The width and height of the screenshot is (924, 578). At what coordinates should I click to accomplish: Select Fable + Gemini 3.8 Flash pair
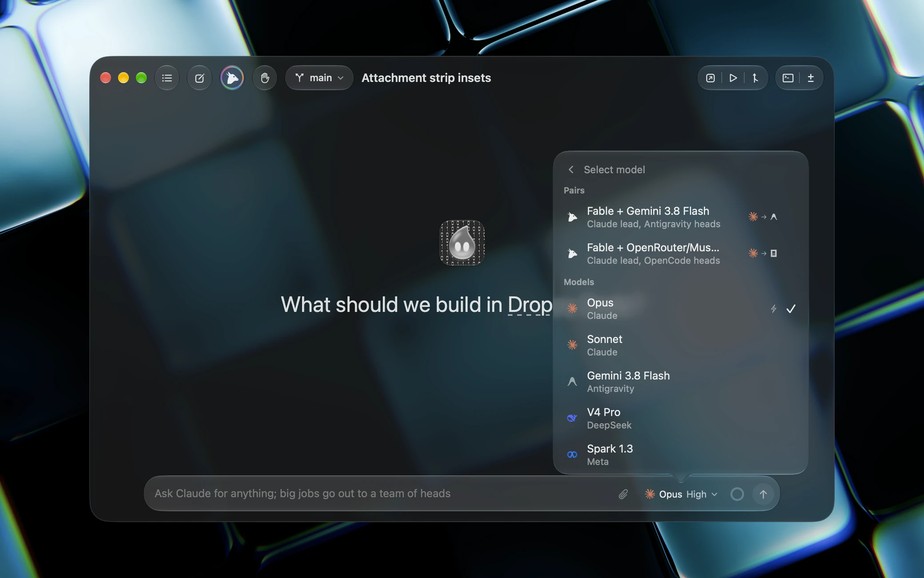680,217
